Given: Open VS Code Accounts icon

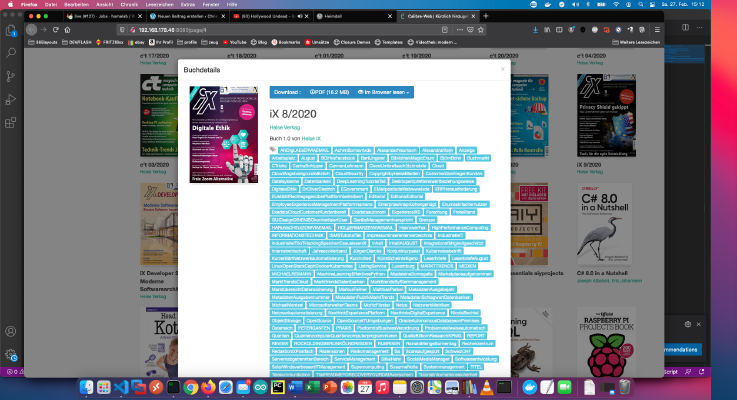Looking at the screenshot, I should click(10, 331).
